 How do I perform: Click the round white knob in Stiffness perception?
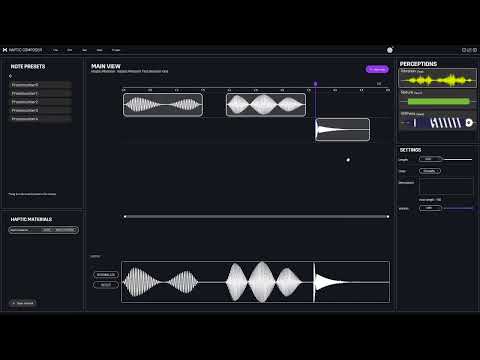[x=469, y=123]
